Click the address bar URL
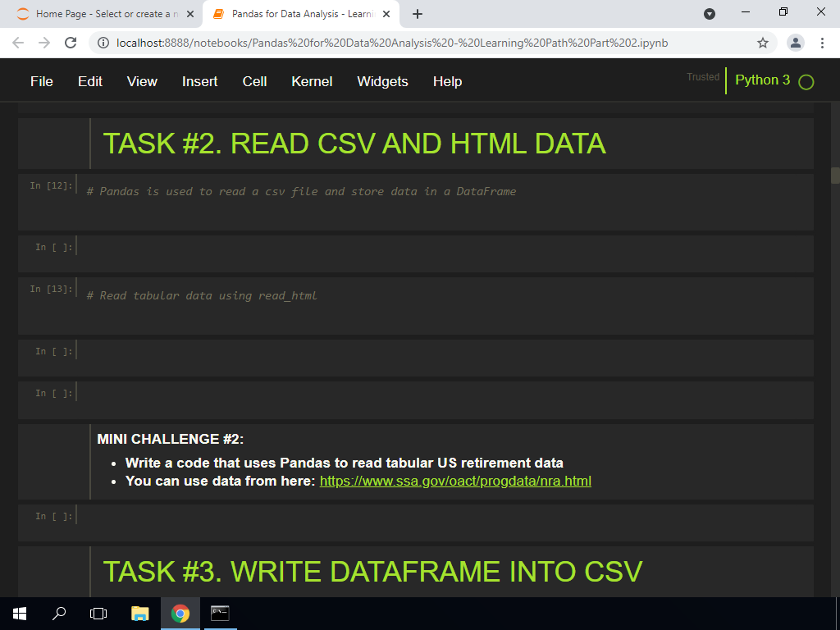 tap(392, 43)
